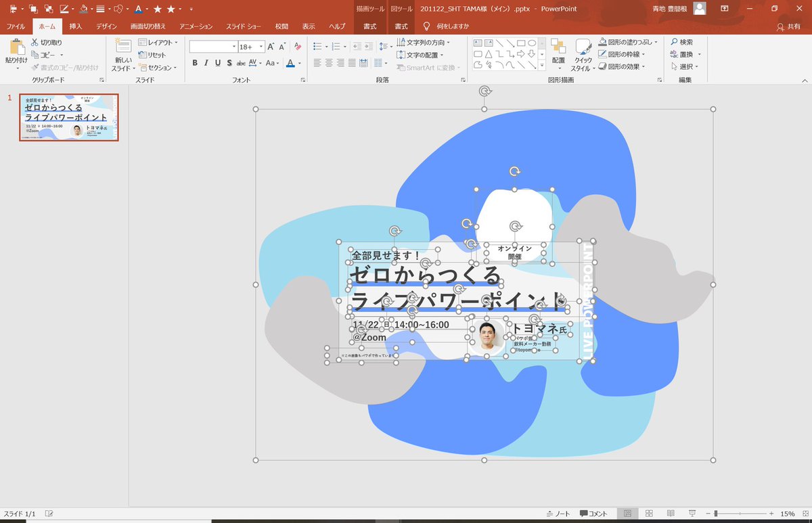Create a new slide with 新しいスライド
812x523 pixels.
[x=123, y=55]
